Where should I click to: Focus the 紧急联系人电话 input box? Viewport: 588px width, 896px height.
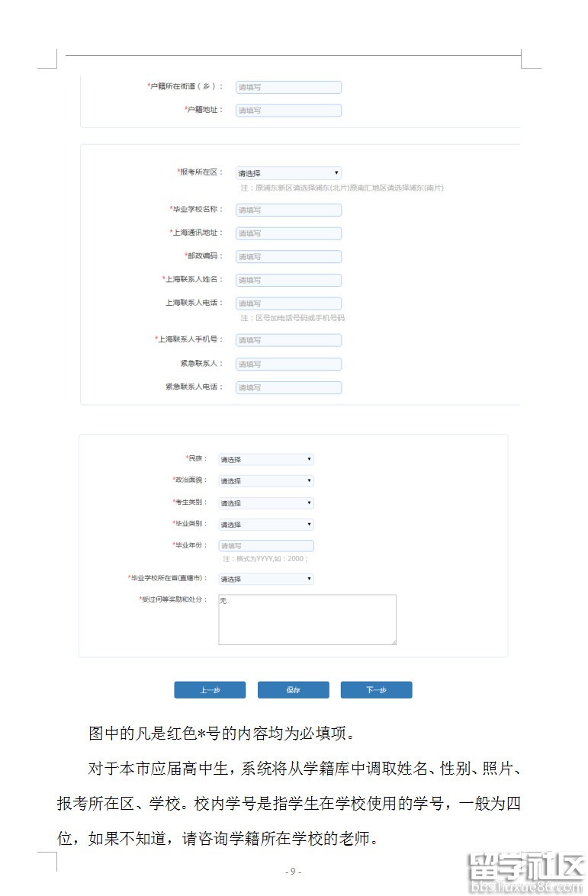[x=288, y=387]
